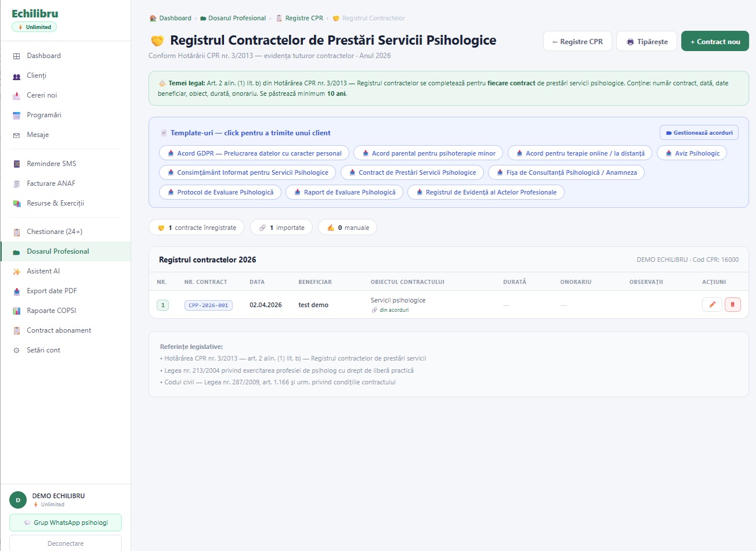Toggle the '1 importate' filter chip
The width and height of the screenshot is (756, 551).
tap(281, 227)
